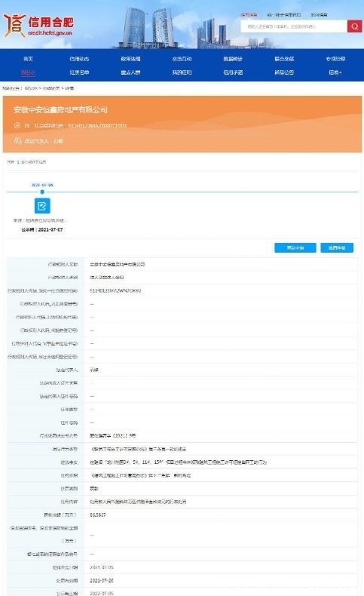Screen dimensions: 364x596
Task: Open the 联合奖惩 navigation item
Action: (284, 59)
